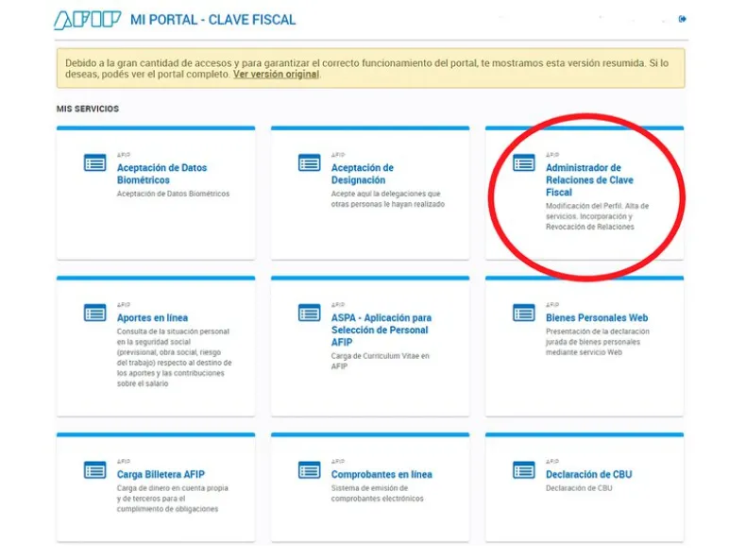Open Aceptación de Designación service title
The image size is (746, 560).
(x=362, y=174)
